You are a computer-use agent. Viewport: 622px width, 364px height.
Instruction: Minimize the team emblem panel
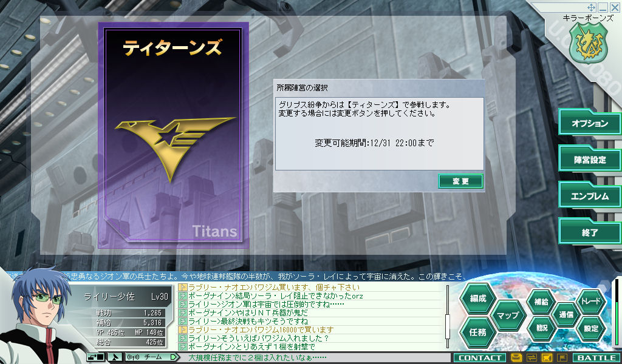click(x=603, y=7)
